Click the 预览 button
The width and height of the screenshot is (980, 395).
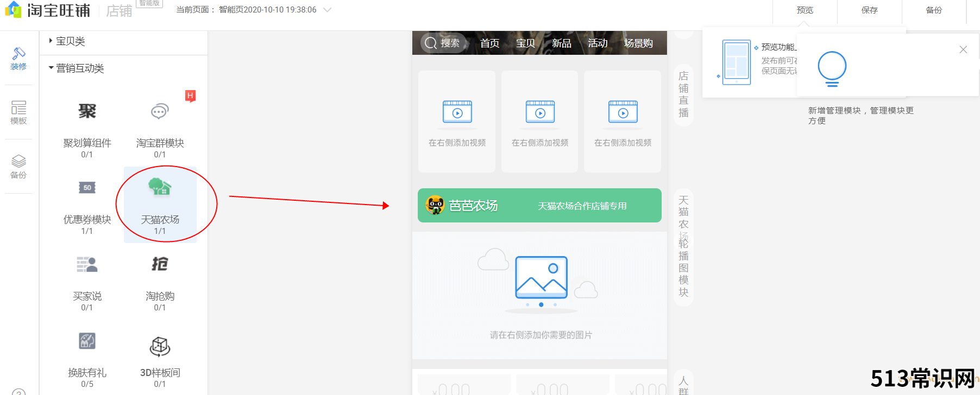805,10
